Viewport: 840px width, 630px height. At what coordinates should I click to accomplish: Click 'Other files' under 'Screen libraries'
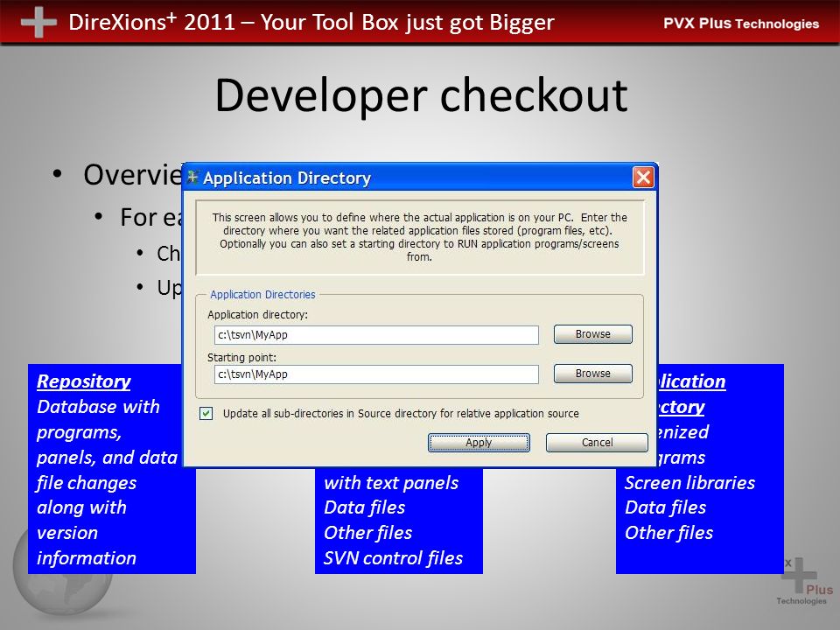click(669, 533)
